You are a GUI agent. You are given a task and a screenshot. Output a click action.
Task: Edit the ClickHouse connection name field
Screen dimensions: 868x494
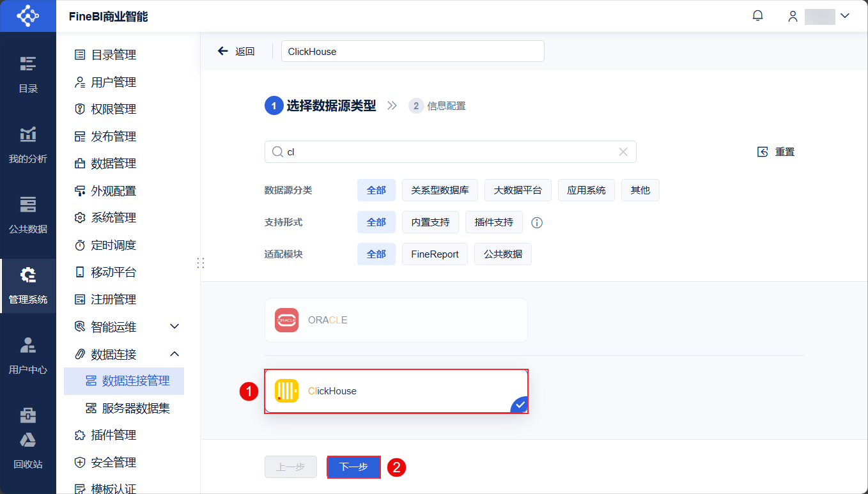pyautogui.click(x=413, y=51)
